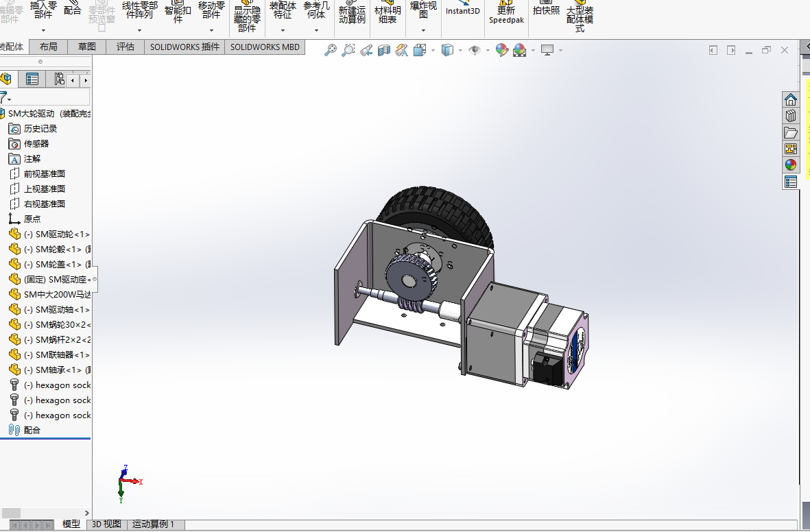Click the View Settings monitor icon
Image resolution: width=810 pixels, height=532 pixels.
(547, 50)
